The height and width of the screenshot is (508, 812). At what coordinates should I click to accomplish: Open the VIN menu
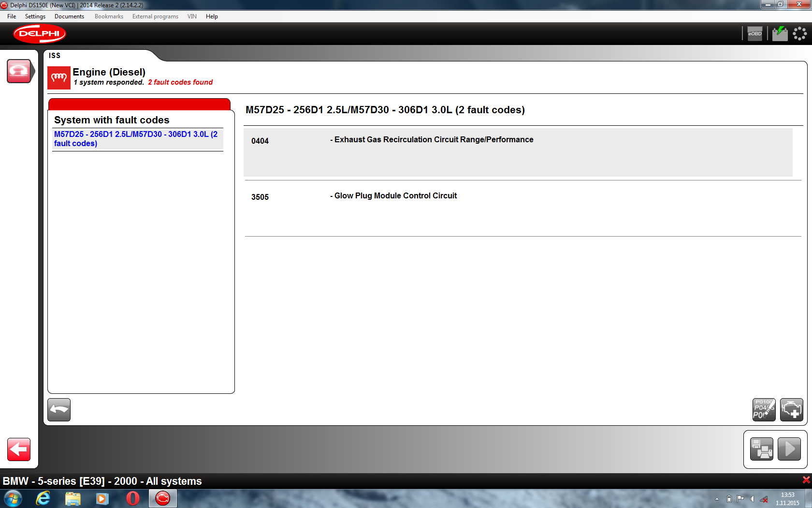pyautogui.click(x=192, y=16)
